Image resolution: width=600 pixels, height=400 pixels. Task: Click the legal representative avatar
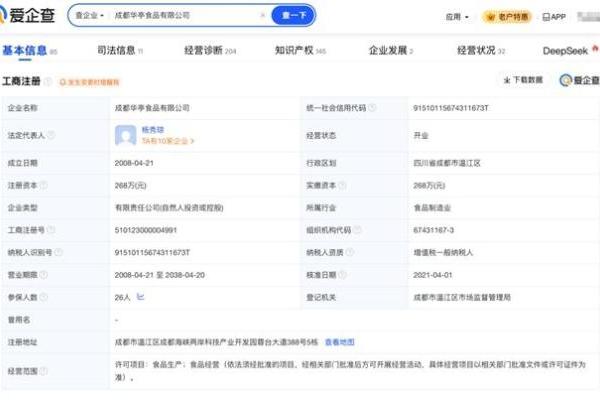[126, 135]
